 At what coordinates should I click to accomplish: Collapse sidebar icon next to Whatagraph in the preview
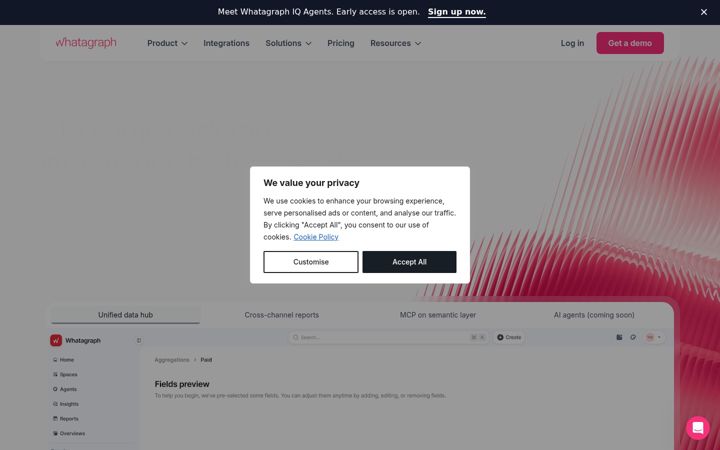coord(139,340)
